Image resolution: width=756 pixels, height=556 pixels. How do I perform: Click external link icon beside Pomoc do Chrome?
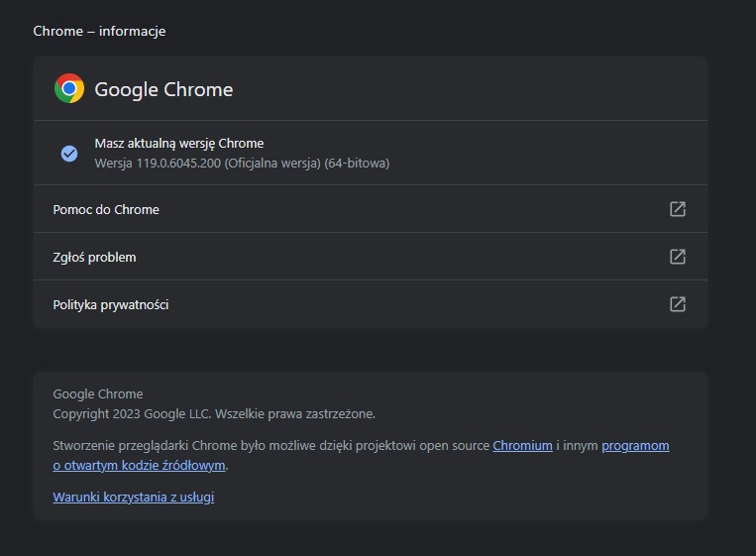pos(678,209)
